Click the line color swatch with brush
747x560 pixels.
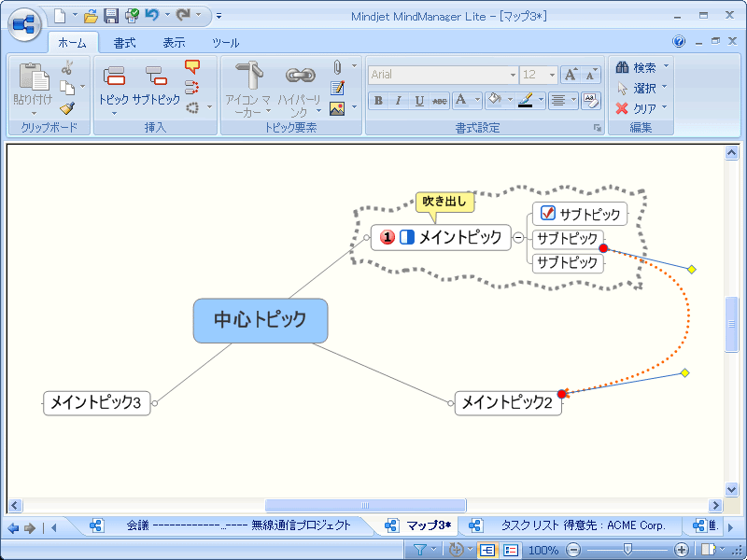pos(526,101)
